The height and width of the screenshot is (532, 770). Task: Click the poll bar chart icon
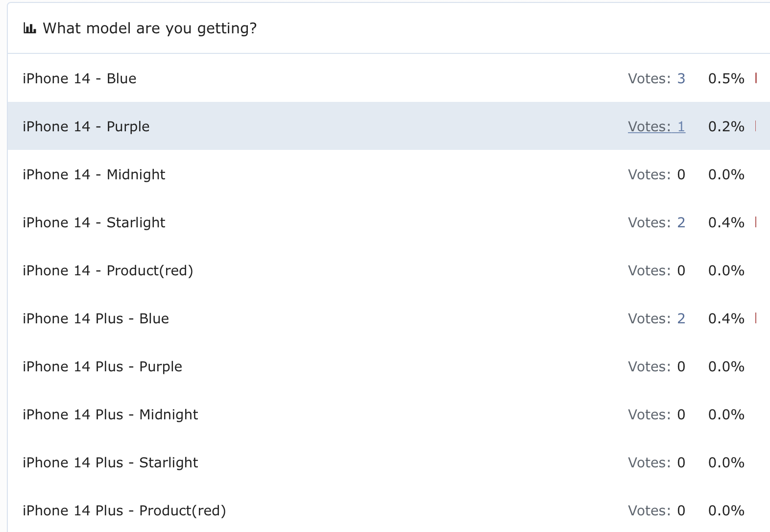point(29,28)
